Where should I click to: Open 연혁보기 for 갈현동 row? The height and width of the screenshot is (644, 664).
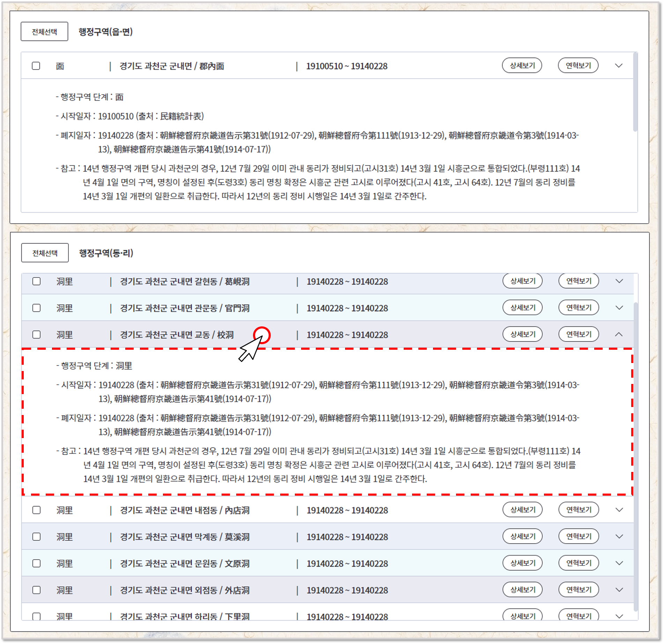coord(579,281)
